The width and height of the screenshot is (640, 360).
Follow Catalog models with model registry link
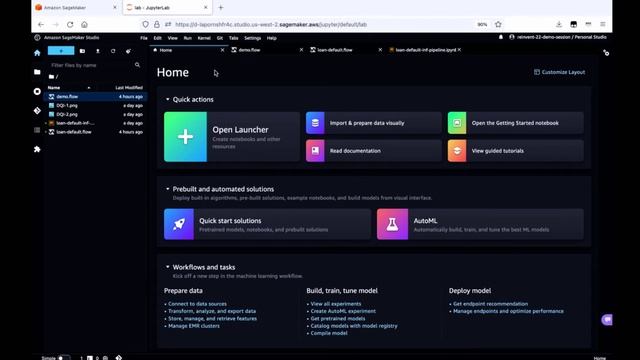click(354, 326)
